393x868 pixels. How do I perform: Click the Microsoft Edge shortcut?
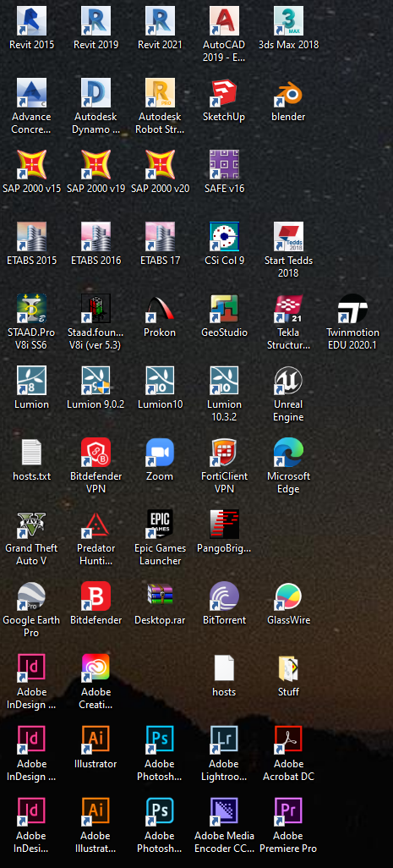click(x=288, y=453)
